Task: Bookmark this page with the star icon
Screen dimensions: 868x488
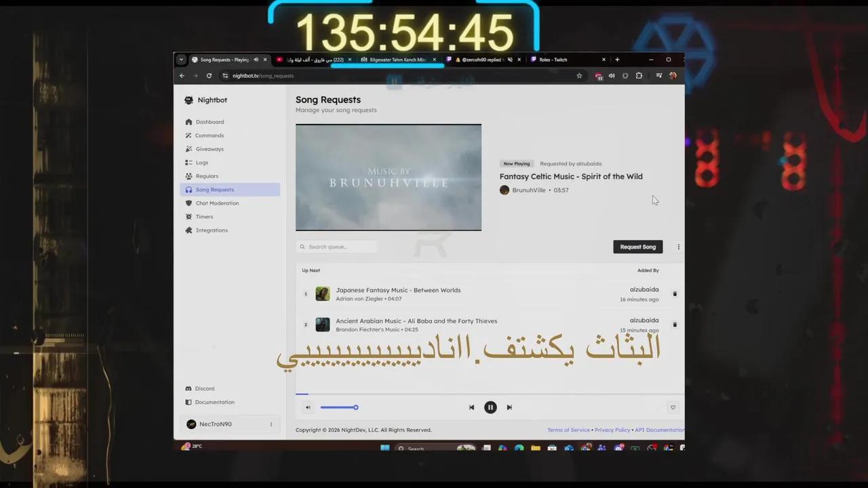Action: pyautogui.click(x=579, y=76)
